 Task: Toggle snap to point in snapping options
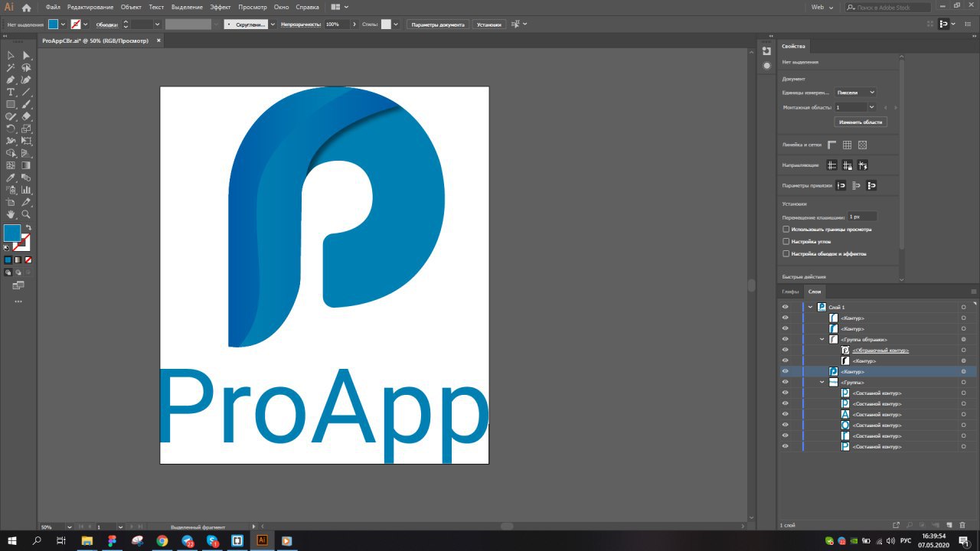(841, 185)
